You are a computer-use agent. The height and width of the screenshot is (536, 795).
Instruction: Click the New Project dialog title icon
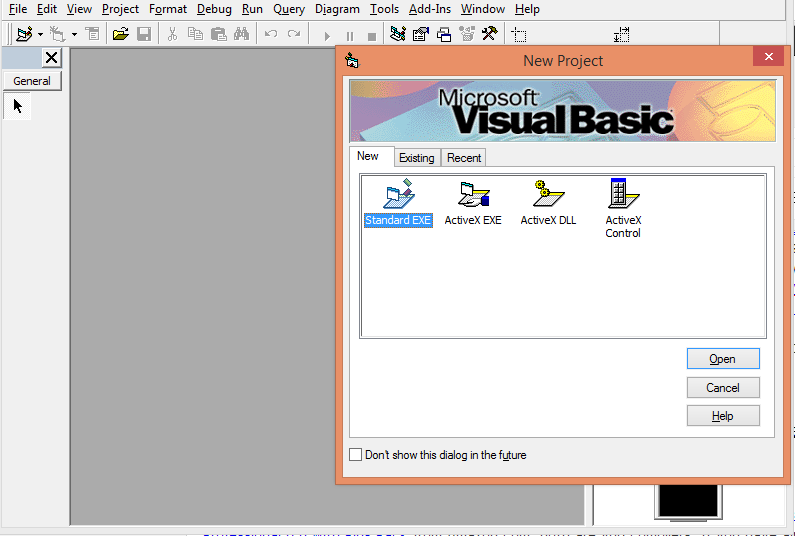point(352,61)
